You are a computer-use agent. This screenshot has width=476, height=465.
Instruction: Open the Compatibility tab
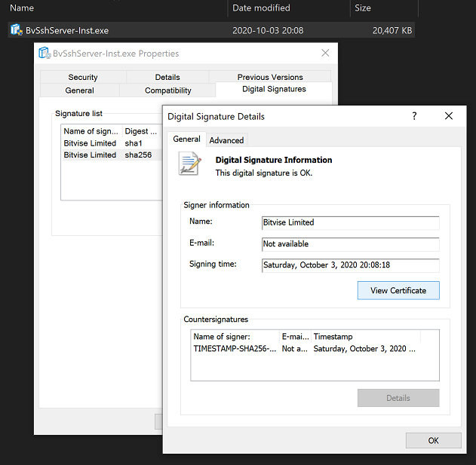point(168,90)
